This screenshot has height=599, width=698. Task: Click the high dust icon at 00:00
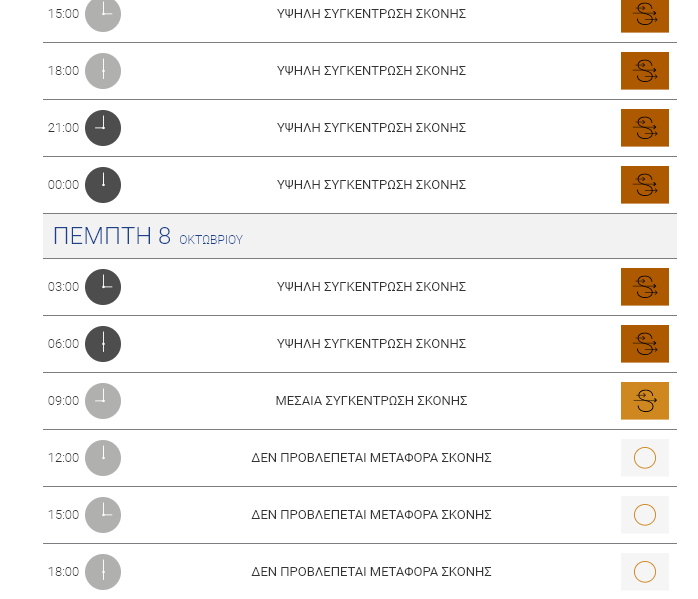click(x=645, y=185)
